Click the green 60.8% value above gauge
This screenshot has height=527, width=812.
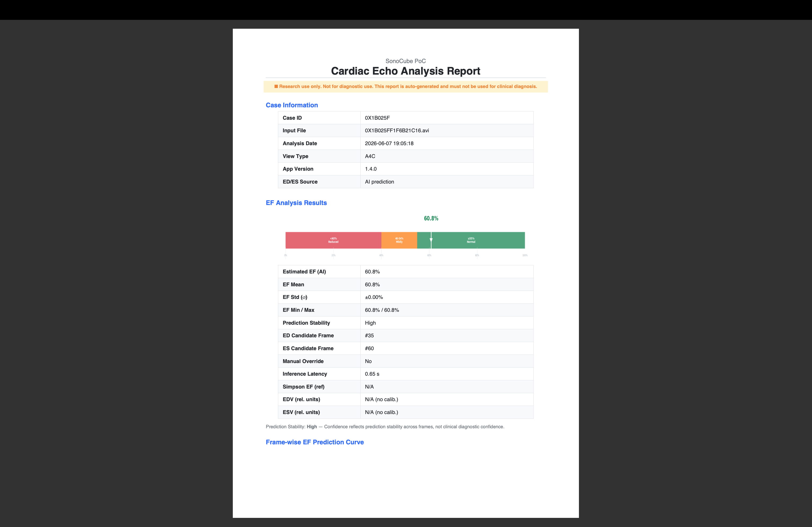tap(431, 218)
